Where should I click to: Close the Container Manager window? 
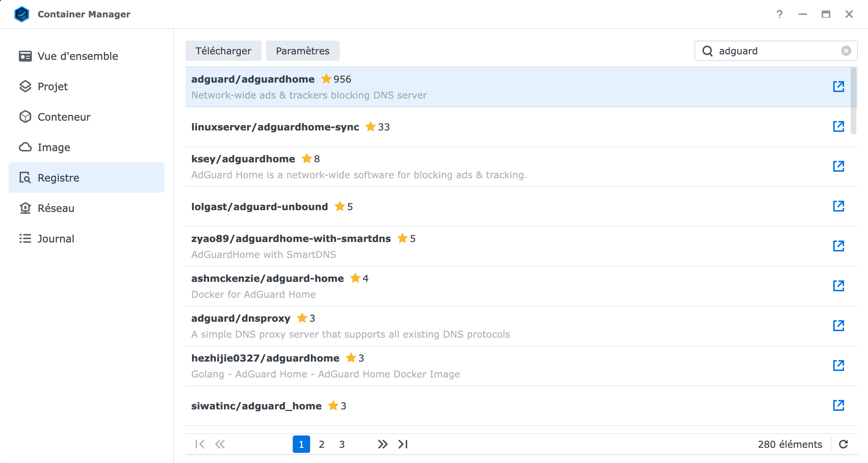click(849, 14)
